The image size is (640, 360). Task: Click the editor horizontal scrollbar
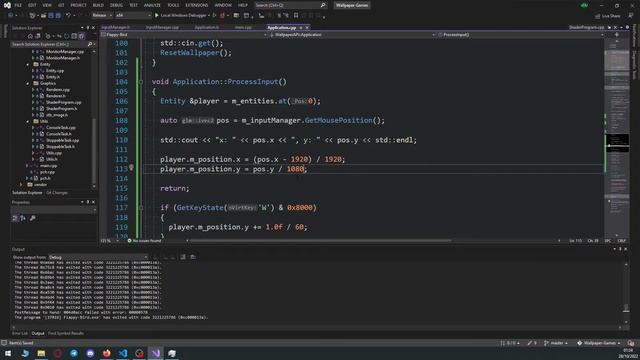coord(320,241)
